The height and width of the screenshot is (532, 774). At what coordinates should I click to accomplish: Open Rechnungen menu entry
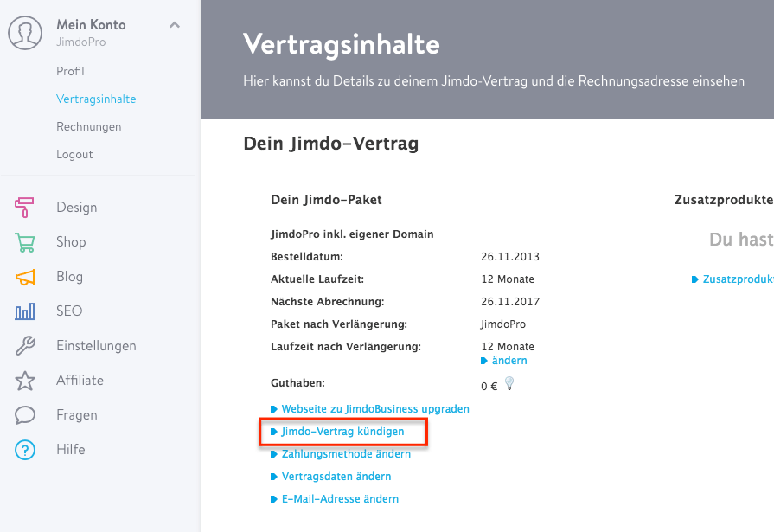click(89, 126)
